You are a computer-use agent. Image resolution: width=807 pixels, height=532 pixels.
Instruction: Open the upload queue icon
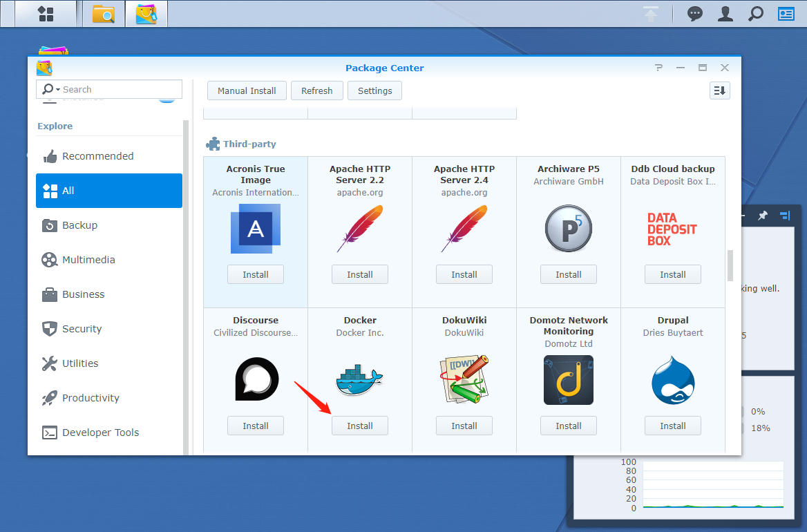coord(651,14)
